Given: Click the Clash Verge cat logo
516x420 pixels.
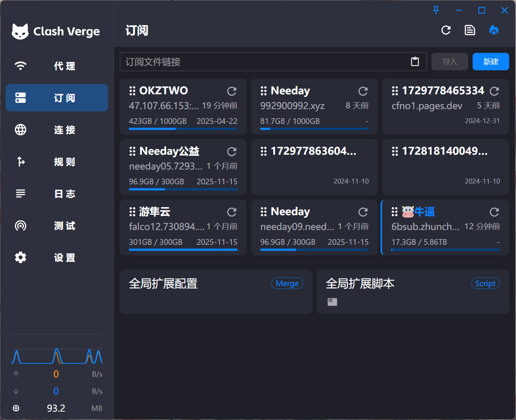Looking at the screenshot, I should [20, 31].
